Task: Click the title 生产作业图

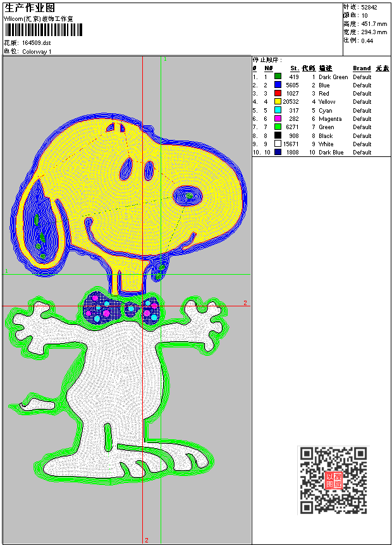Action: click(30, 8)
